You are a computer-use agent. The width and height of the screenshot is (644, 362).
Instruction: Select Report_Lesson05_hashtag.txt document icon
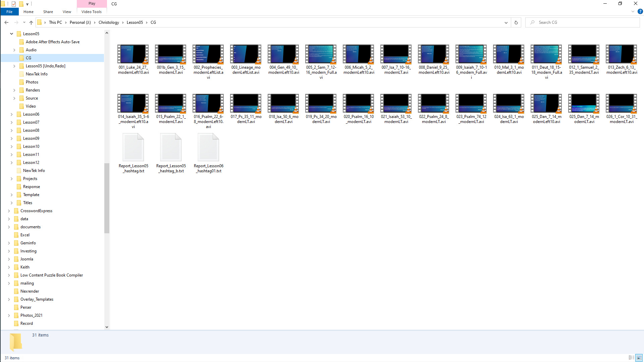pos(133,147)
